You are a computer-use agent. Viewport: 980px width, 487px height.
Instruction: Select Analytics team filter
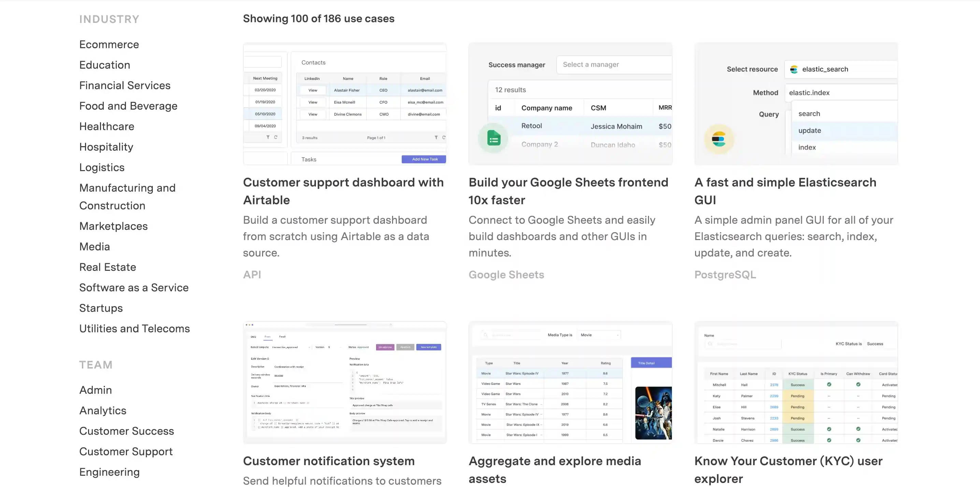pyautogui.click(x=102, y=410)
